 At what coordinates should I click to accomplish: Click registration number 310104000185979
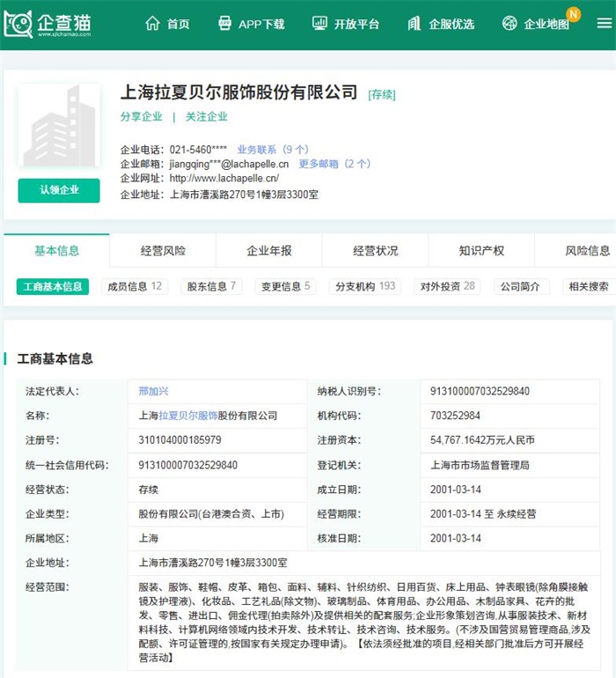coord(180,440)
